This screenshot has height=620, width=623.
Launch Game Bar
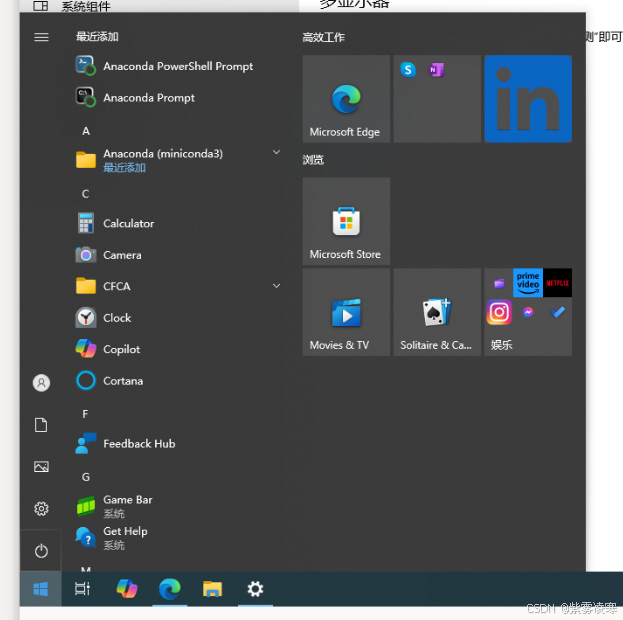(x=178, y=506)
